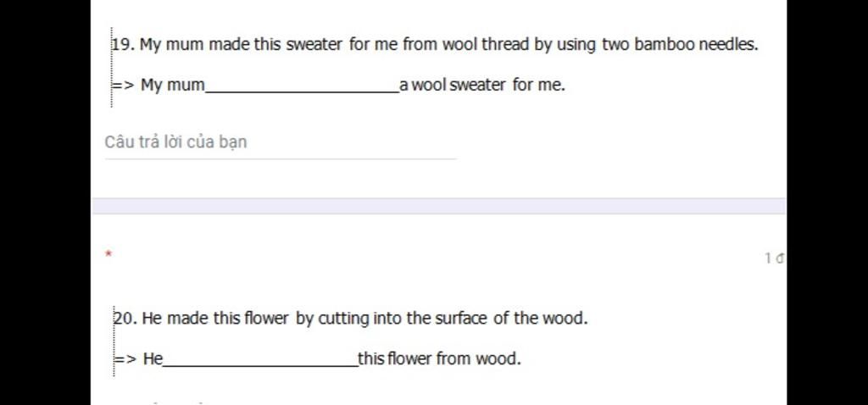Click the "=>" arrow before "My mum"
868x405 pixels.
click(124, 86)
